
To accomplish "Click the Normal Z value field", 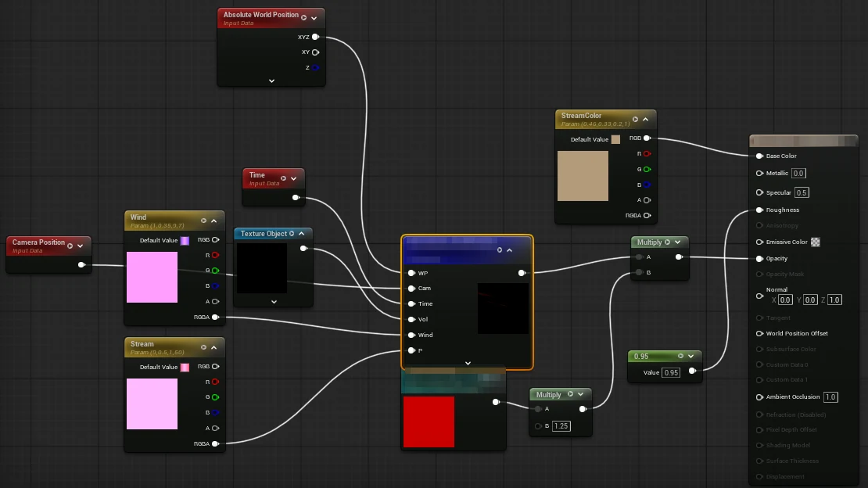I will (x=835, y=300).
